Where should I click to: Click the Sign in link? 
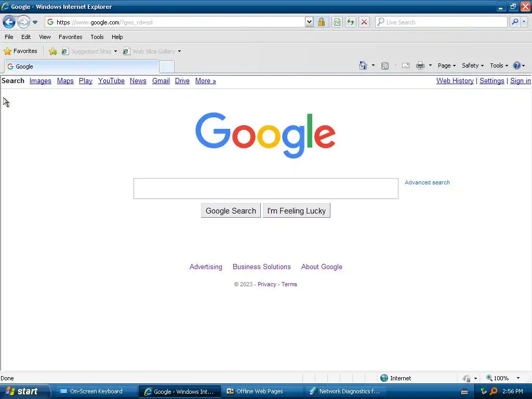tap(520, 81)
